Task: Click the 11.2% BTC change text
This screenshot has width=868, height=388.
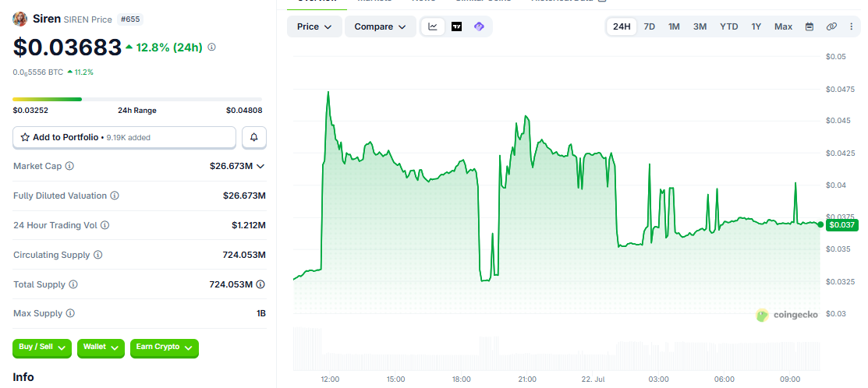Action: point(84,72)
